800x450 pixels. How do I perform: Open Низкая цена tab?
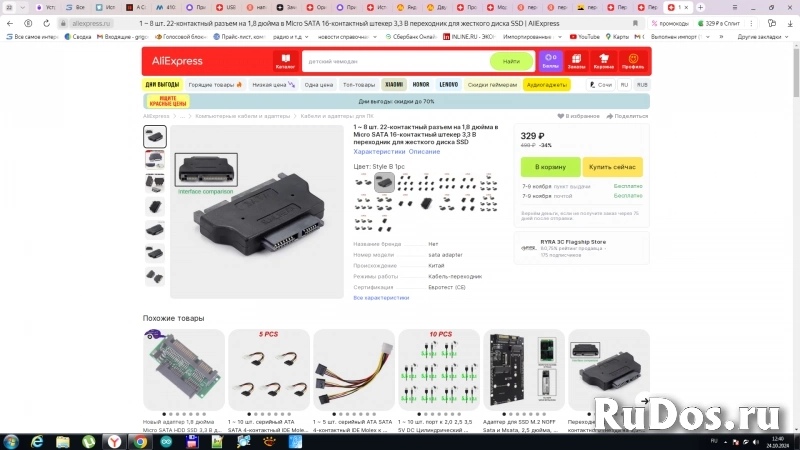pos(273,85)
